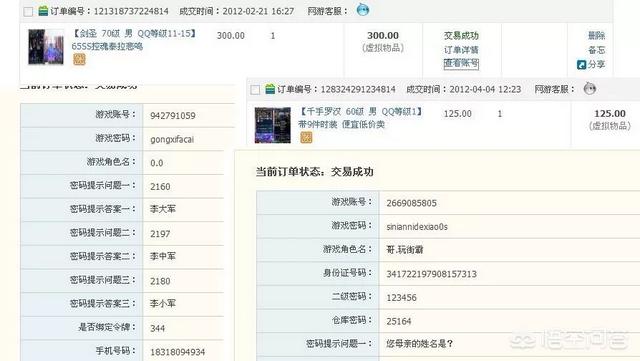
Task: Open the 千手罗汉 60级 男 QQ等级1 listing title
Action: pyautogui.click(x=361, y=111)
